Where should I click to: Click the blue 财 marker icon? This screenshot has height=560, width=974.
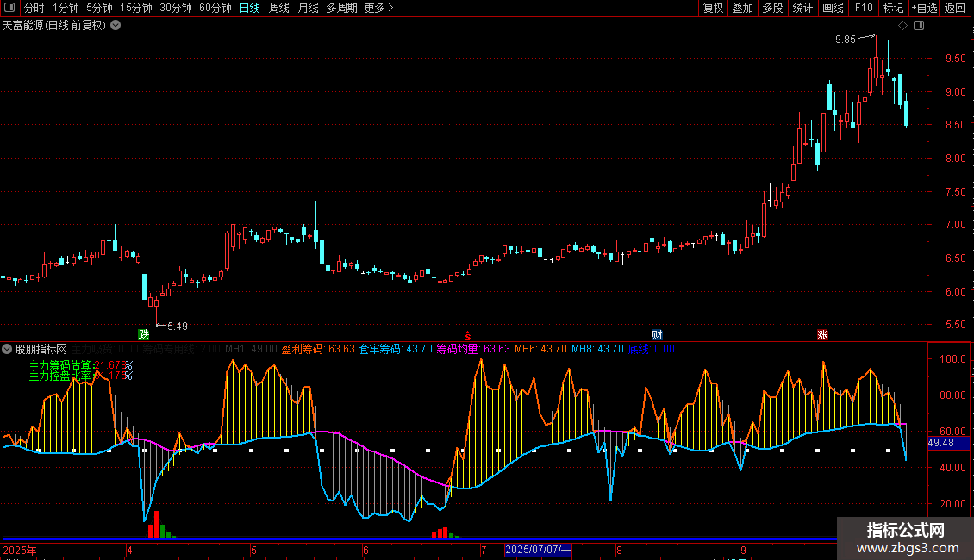(657, 334)
